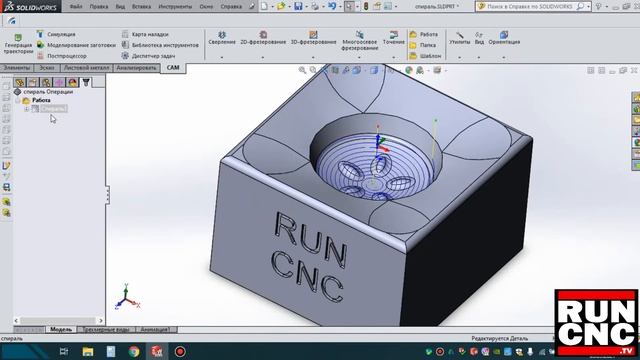Click the SolidWorks taskbar icon
This screenshot has width=640, height=360.
(x=157, y=351)
